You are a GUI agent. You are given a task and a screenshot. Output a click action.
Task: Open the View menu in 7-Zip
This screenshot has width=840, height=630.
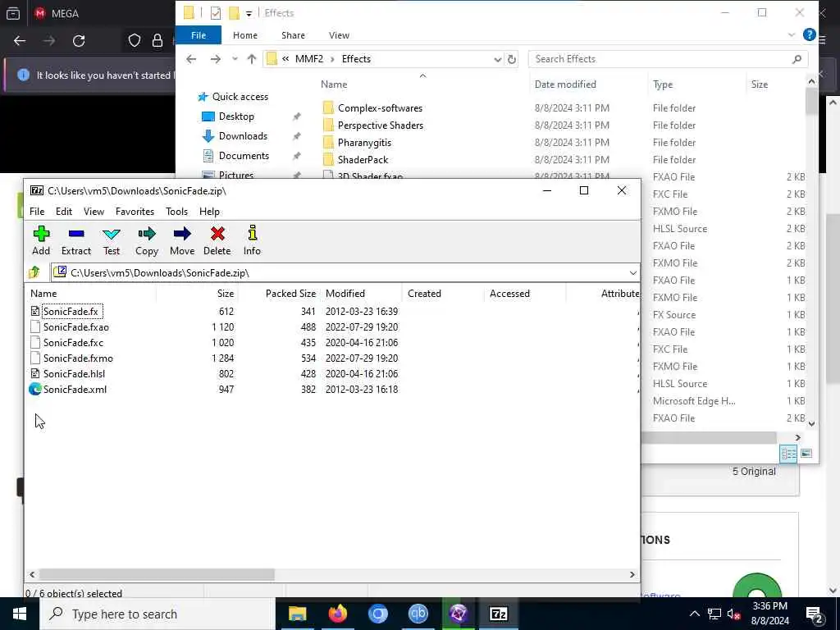click(x=94, y=212)
